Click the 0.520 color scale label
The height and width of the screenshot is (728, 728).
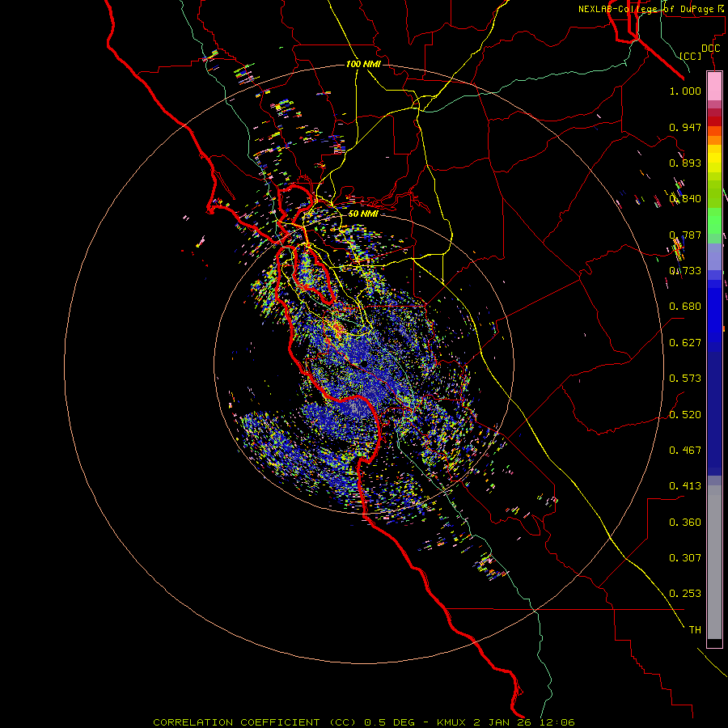685,415
